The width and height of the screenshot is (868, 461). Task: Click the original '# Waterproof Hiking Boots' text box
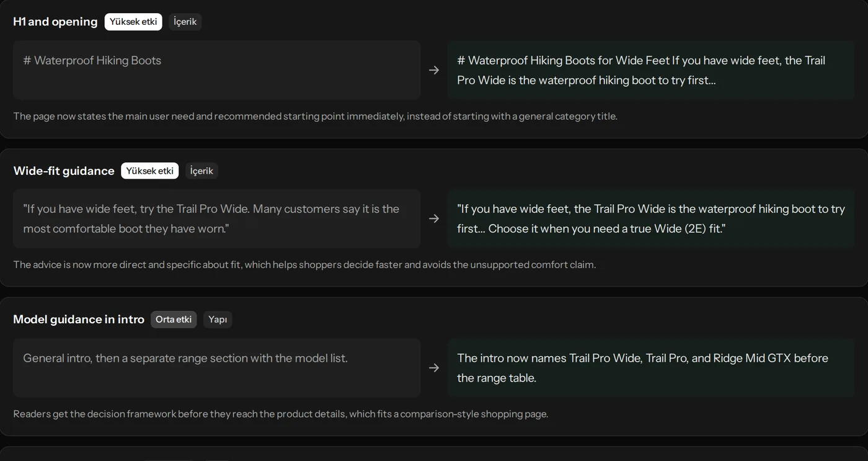click(x=216, y=70)
